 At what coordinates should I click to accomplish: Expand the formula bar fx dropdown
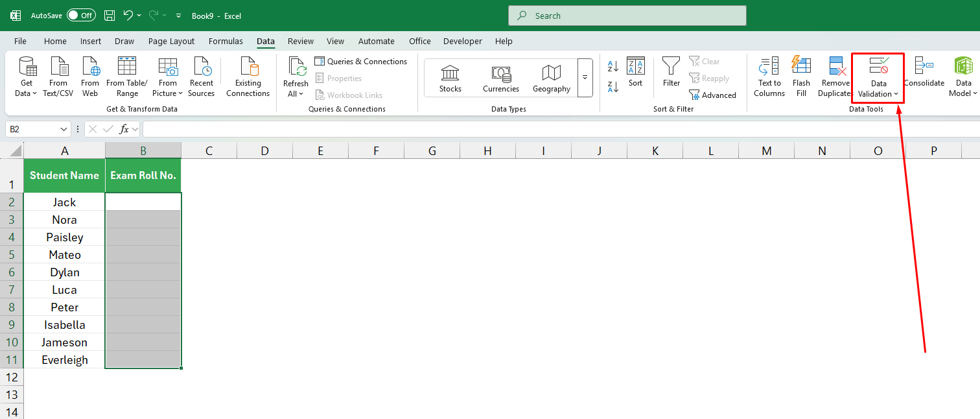[135, 130]
